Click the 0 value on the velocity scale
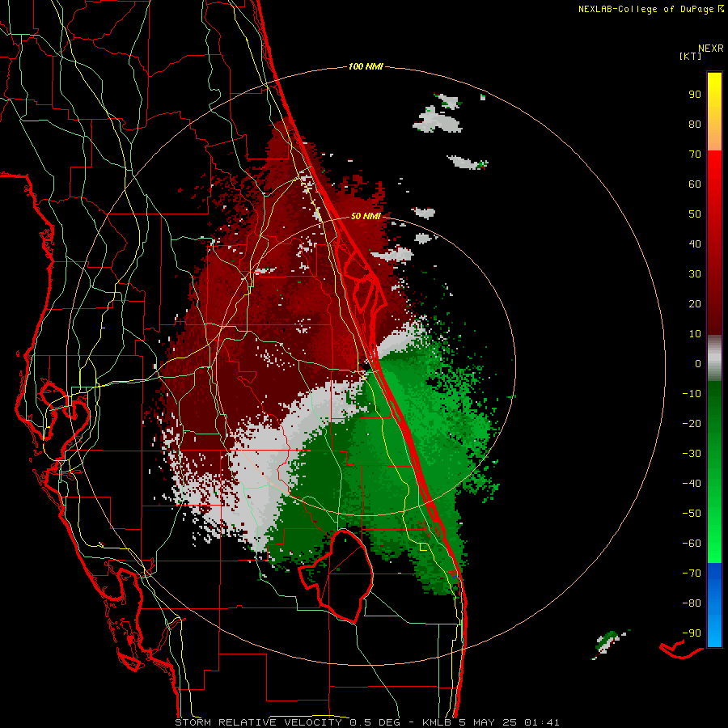The height and width of the screenshot is (728, 728). 698,363
